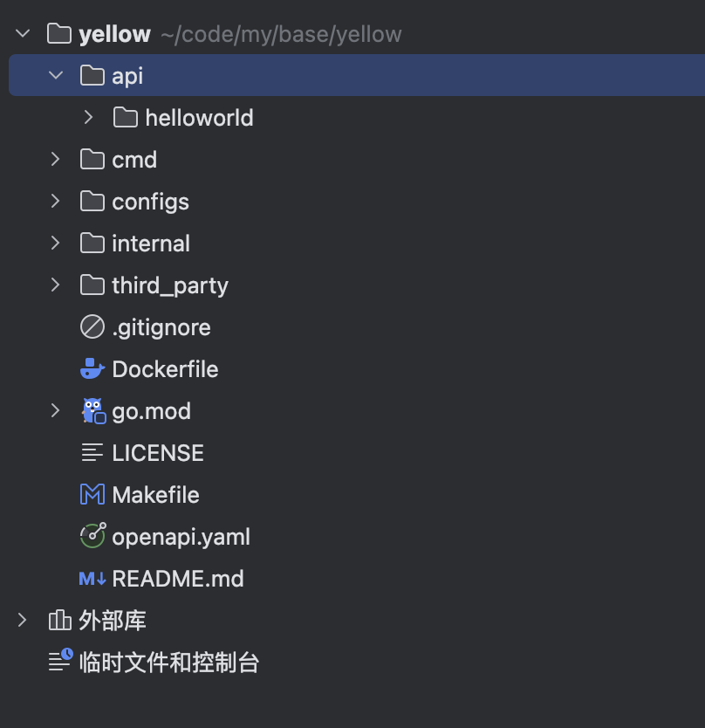Screen dimensions: 705x728
Task: Expand the helloworld folder
Action: coord(89,118)
